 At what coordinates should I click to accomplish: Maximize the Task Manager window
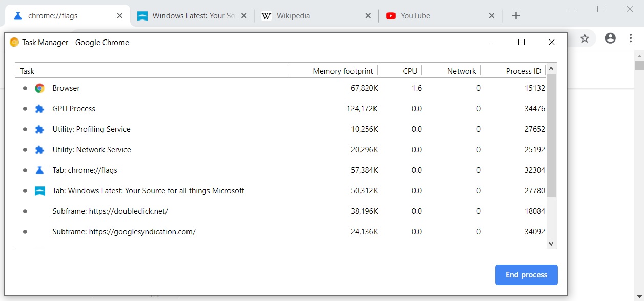[522, 43]
